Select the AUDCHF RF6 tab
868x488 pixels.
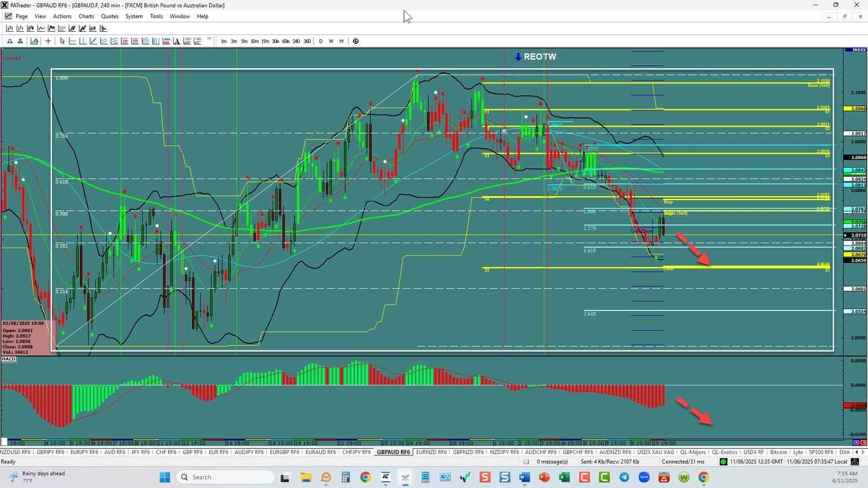coord(540,452)
